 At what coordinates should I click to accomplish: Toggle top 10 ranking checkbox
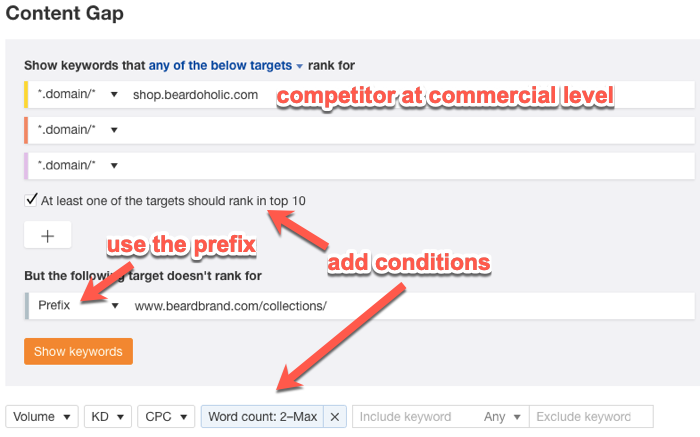(x=31, y=200)
